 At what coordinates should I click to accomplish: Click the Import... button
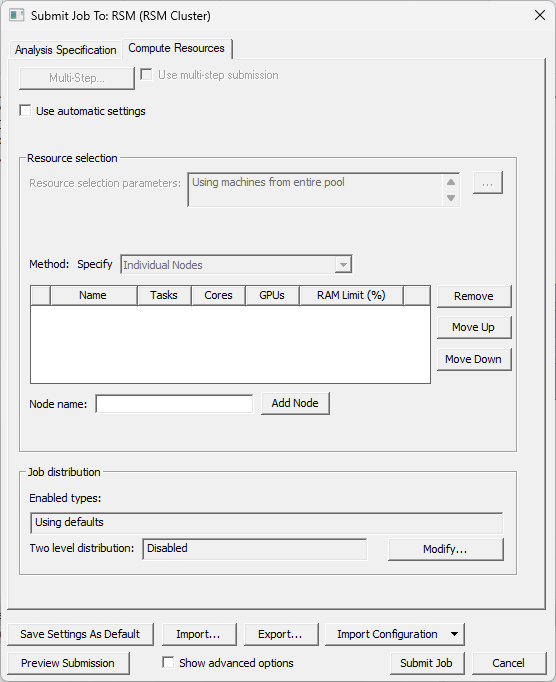pos(199,635)
